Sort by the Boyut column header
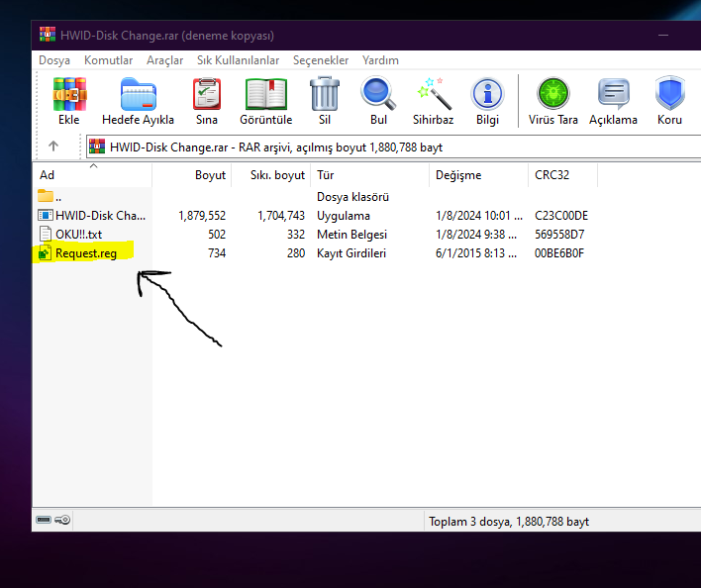 192,174
